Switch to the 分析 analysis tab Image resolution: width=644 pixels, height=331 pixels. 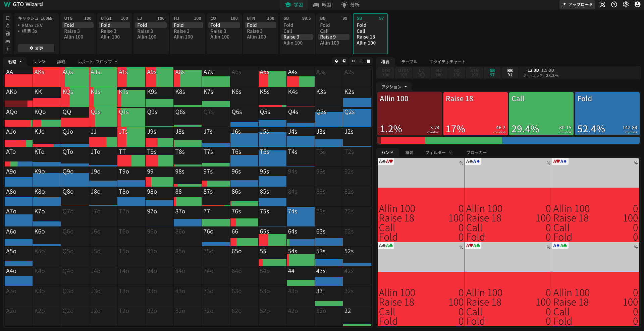point(351,5)
